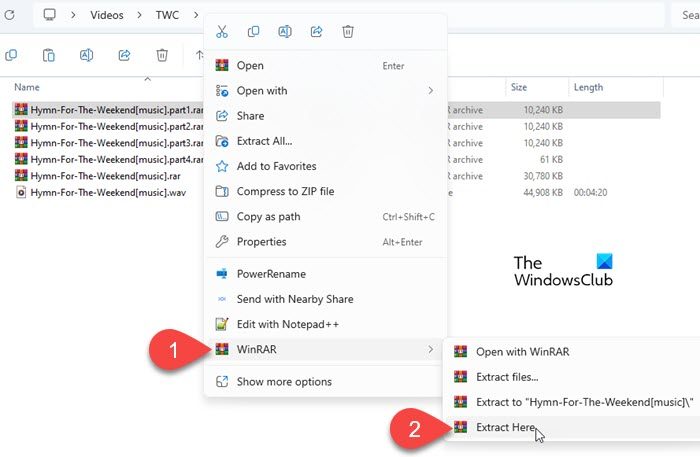700x457 pixels.
Task: Choose Edit with Notepad++
Action: pos(325,324)
